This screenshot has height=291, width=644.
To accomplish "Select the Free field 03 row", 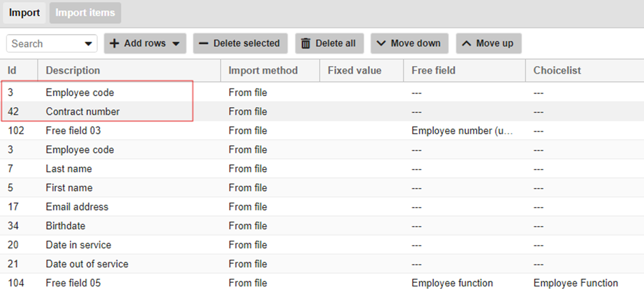I will click(x=73, y=130).
